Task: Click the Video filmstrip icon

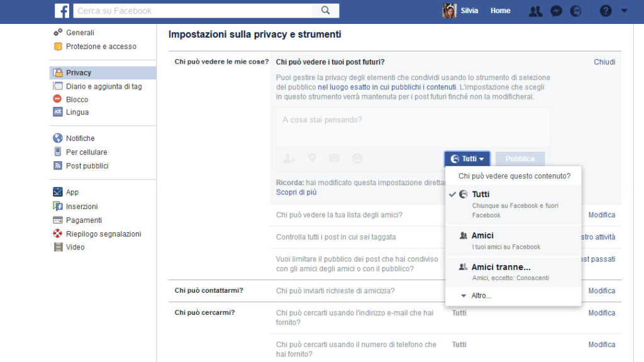Action: tap(58, 247)
